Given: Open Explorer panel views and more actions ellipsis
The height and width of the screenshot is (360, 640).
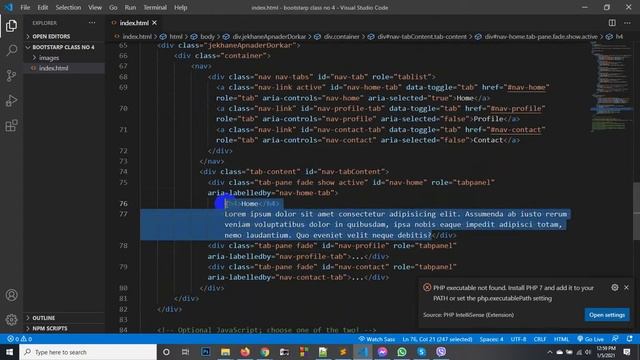Looking at the screenshot, I should point(92,23).
